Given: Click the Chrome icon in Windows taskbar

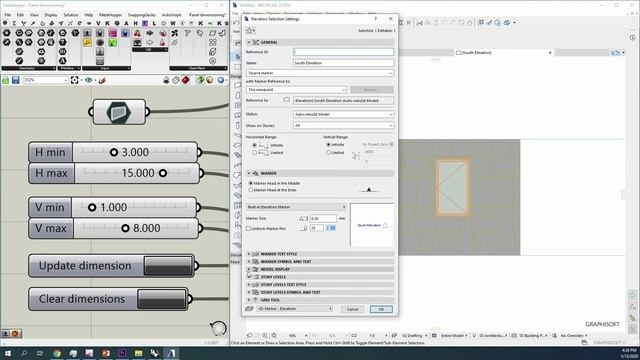Looking at the screenshot, I should tap(57, 353).
